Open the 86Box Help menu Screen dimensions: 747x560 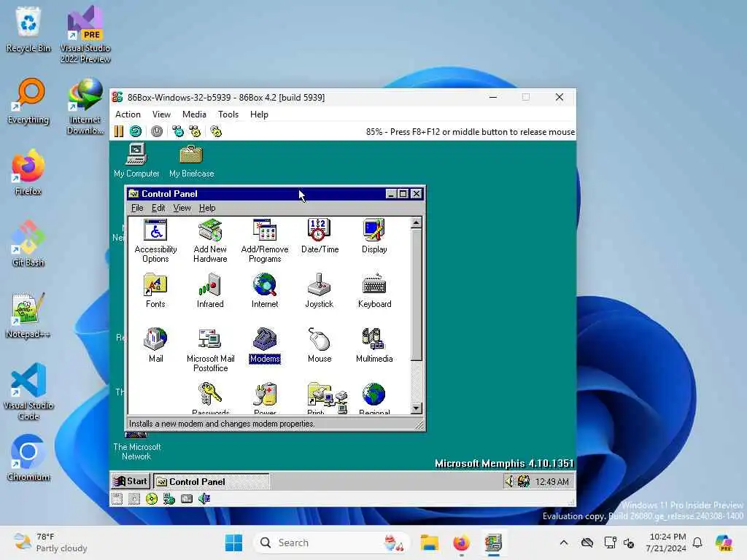coord(259,114)
